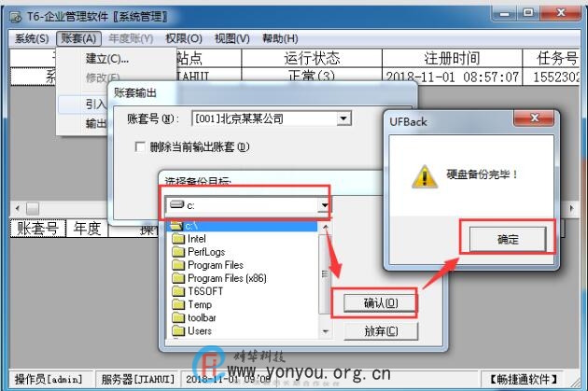Pick the Temp folder
Screen dimensions: 588x391
pos(192,304)
